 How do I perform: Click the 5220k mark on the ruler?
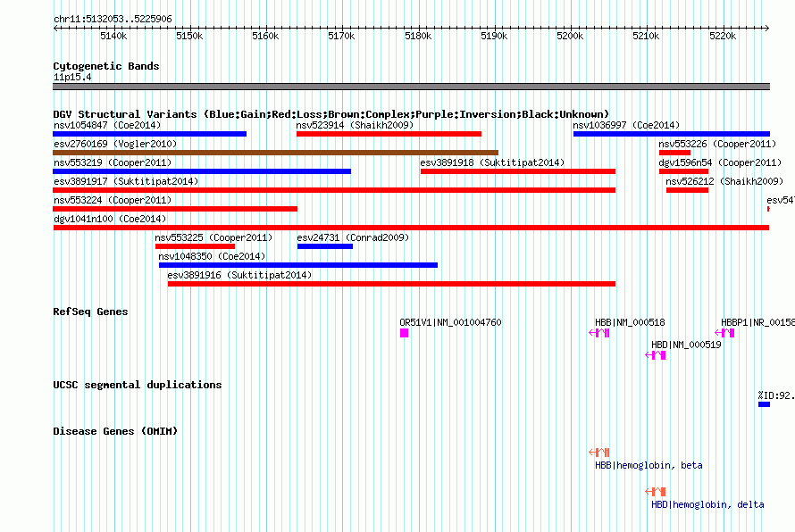tap(723, 36)
